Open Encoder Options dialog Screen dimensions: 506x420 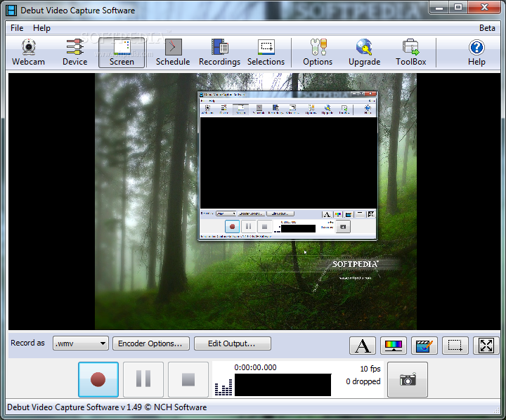click(150, 343)
